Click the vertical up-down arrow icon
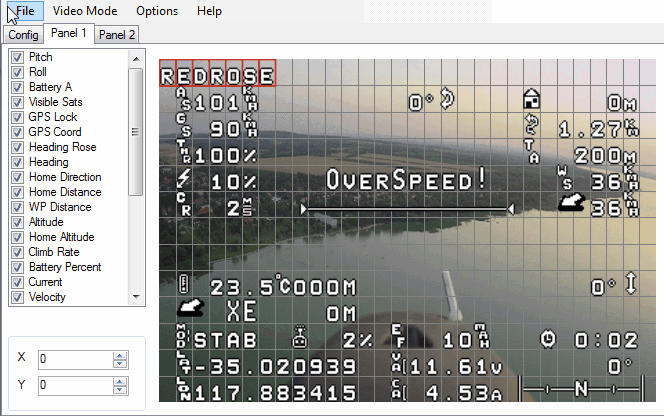 (x=631, y=283)
